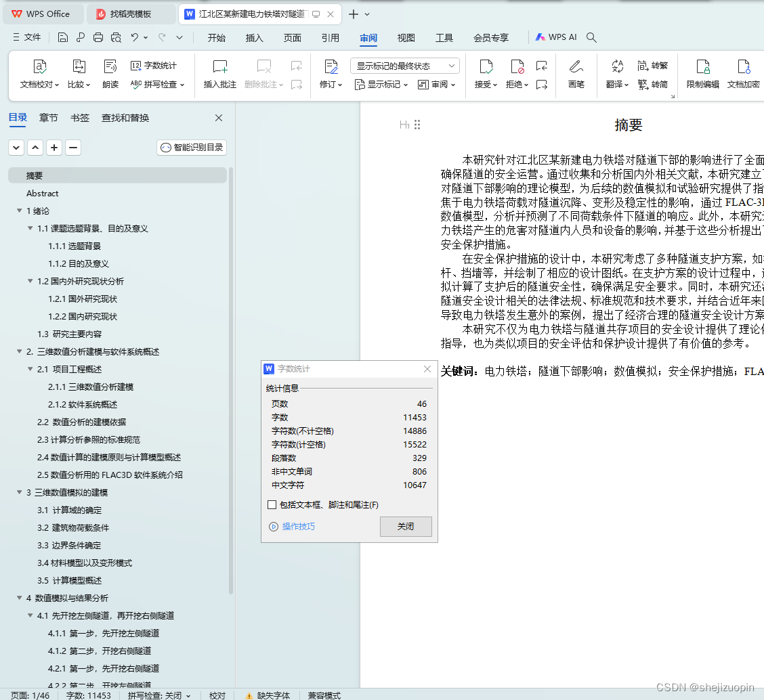The width and height of the screenshot is (764, 700).
Task: Insert a comment with 插入批注
Action: click(x=219, y=74)
